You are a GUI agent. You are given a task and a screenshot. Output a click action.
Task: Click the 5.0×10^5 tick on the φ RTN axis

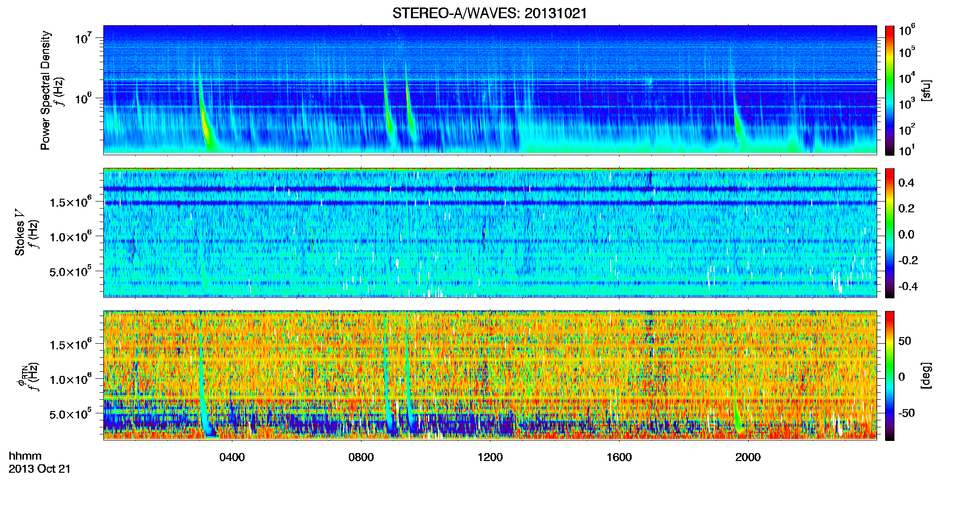pos(71,414)
